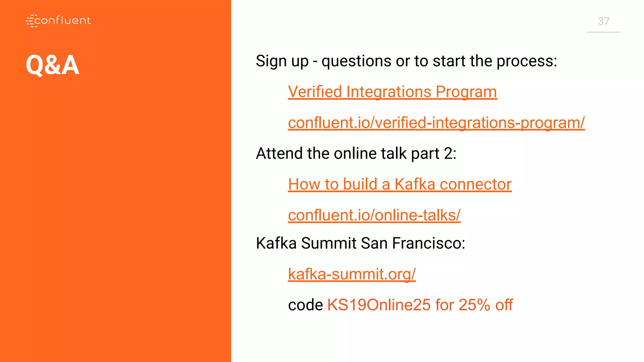The image size is (644, 362).
Task: Click the Confluent logo dash icon
Action: [31, 21]
